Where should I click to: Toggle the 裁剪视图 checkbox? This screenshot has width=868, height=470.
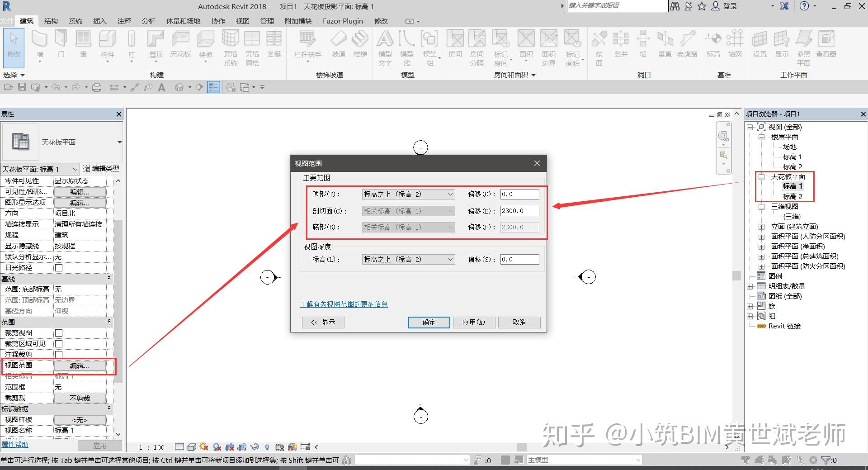click(59, 332)
